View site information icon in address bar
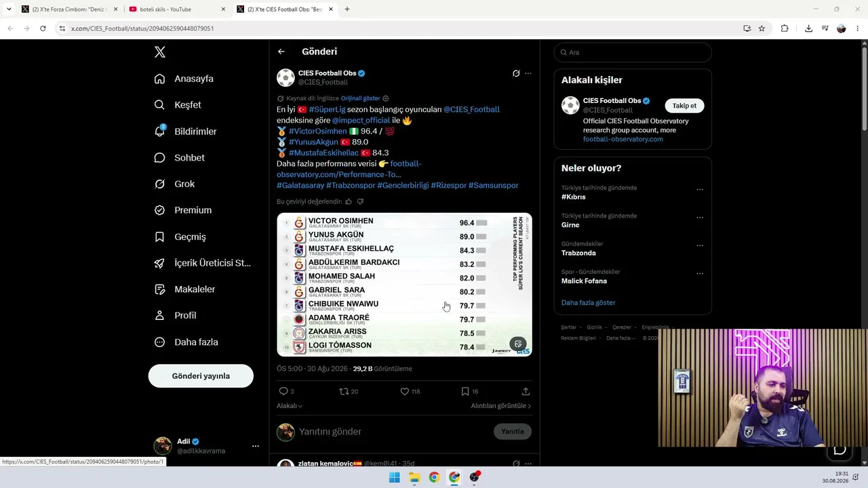Screen dimensions: 868x488 62,28
